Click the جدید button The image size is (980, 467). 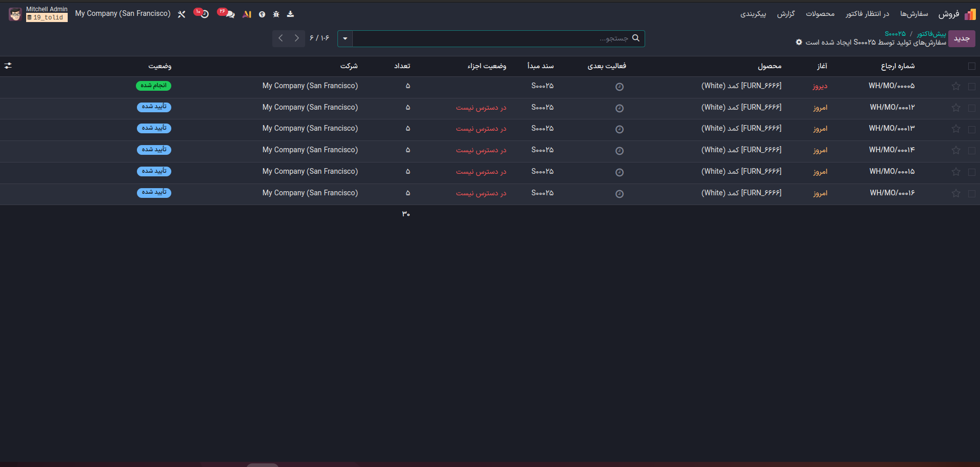(962, 38)
